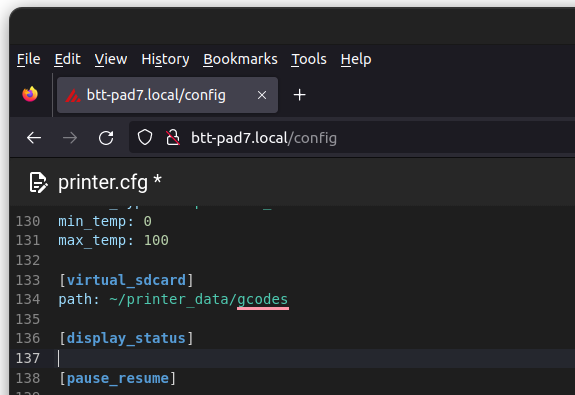575x395 pixels.
Task: Open the File menu
Action: click(29, 59)
